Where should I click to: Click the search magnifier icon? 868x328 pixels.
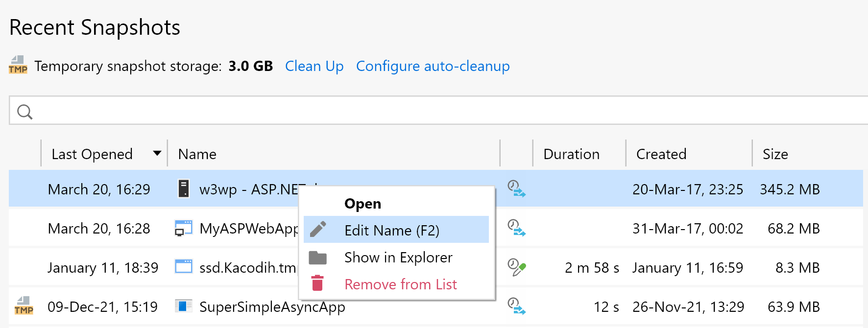point(24,112)
